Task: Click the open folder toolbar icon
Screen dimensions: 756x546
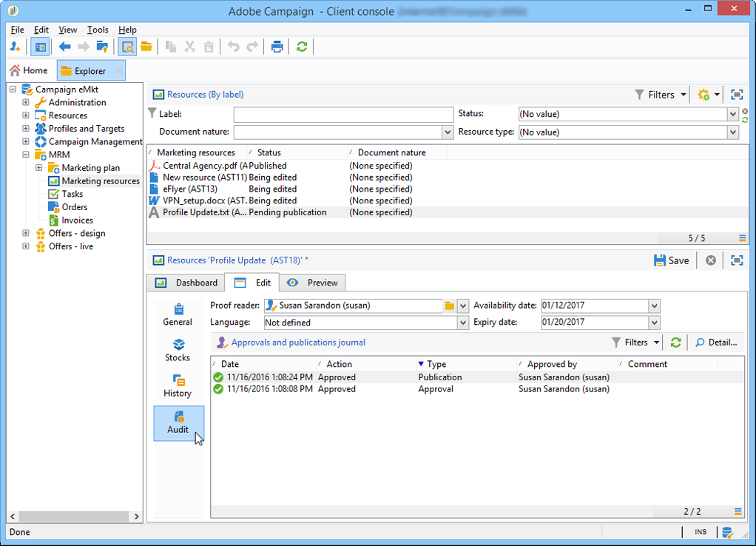Action: (x=146, y=47)
